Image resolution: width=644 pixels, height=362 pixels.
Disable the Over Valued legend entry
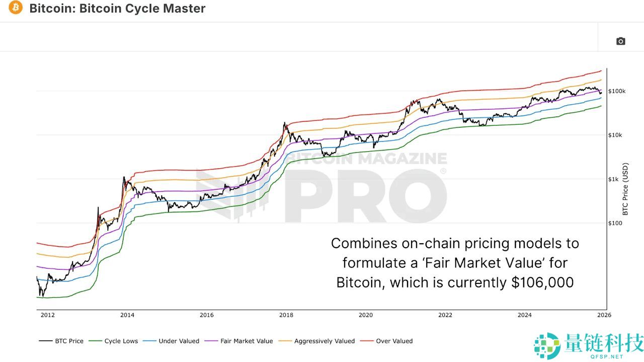(x=394, y=341)
